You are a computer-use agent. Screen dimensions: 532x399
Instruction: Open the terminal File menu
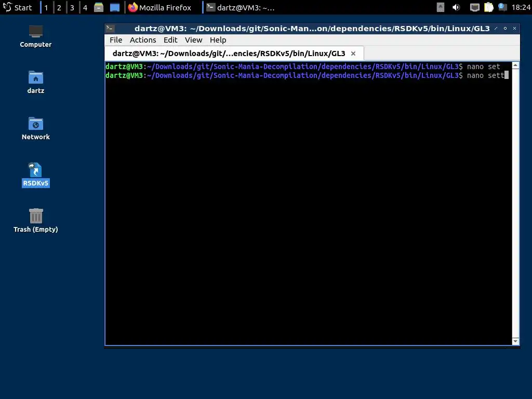point(116,40)
